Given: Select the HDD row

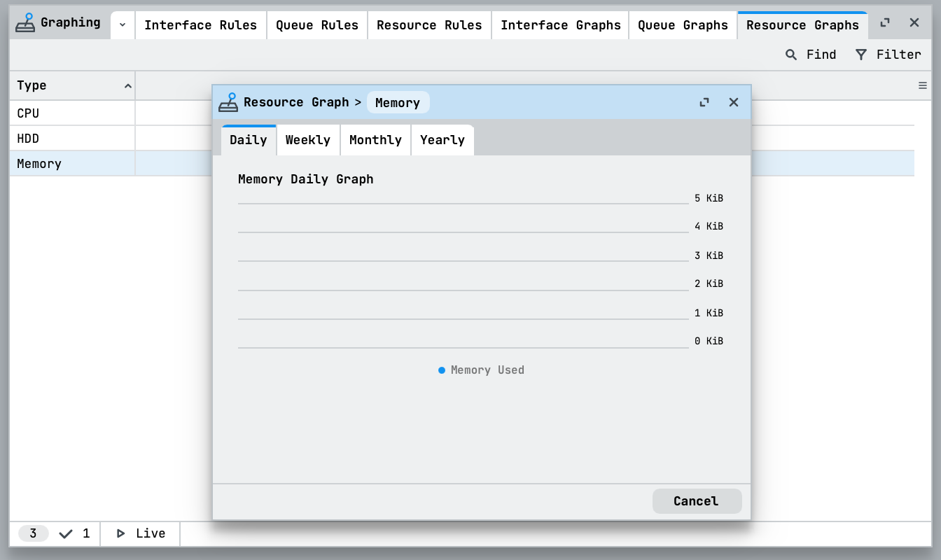Looking at the screenshot, I should 462,139.
